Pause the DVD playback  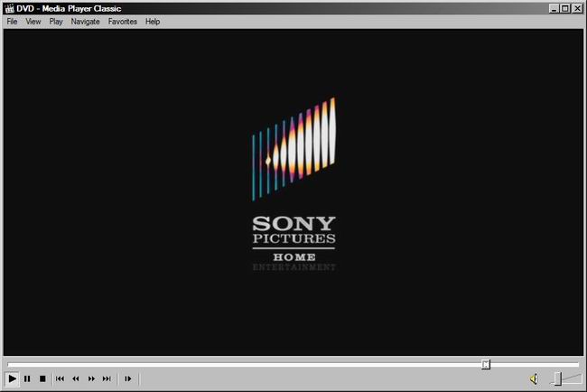[x=27, y=378]
